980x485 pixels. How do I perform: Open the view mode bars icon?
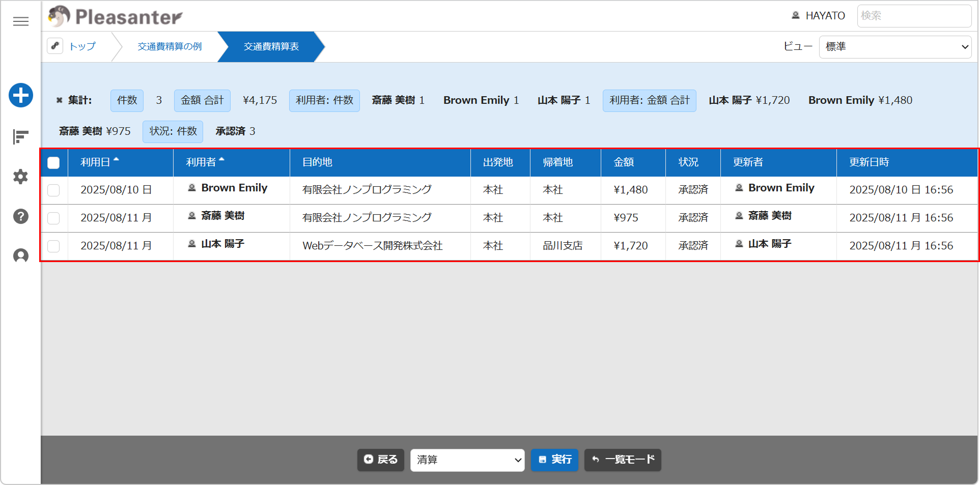pyautogui.click(x=21, y=136)
